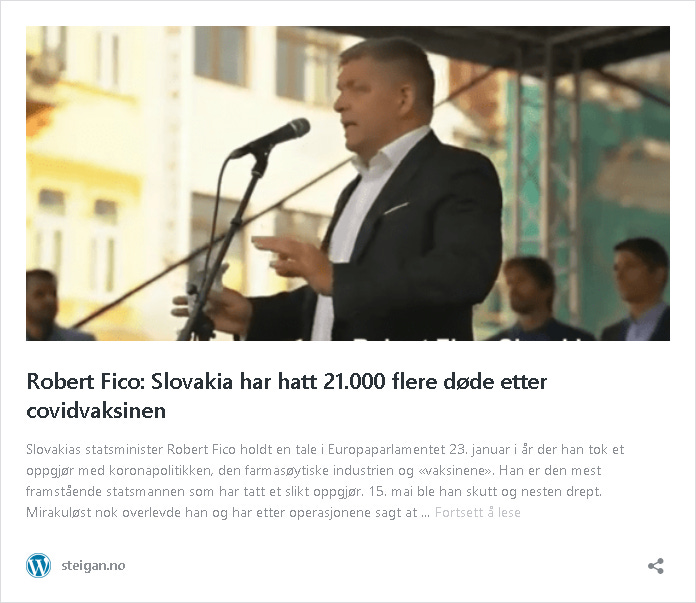Click the excerpt's first line mentioning Europaparlamentet
Image resolution: width=696 pixels, height=603 pixels.
click(325, 449)
